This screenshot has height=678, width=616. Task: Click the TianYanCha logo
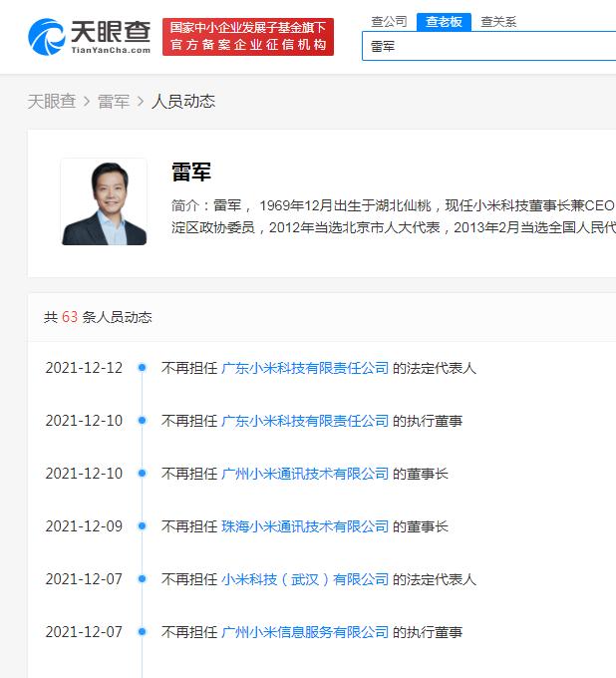click(89, 37)
